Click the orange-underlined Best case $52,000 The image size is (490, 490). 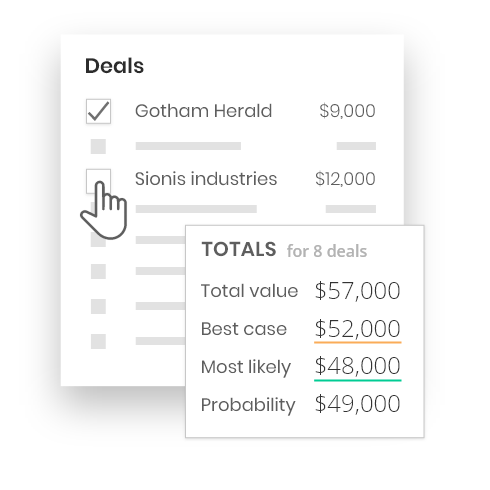(x=357, y=329)
